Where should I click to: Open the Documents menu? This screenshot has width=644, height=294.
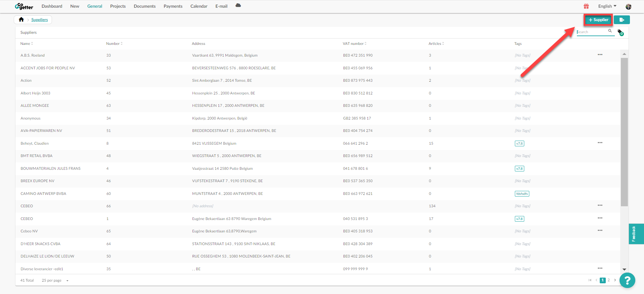click(145, 6)
